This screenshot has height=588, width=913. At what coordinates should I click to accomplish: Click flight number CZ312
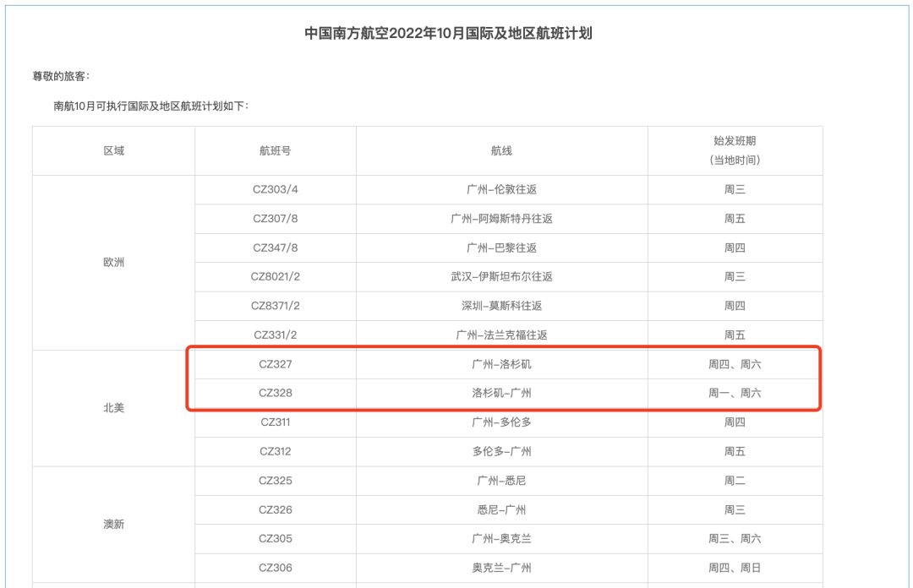pos(276,451)
